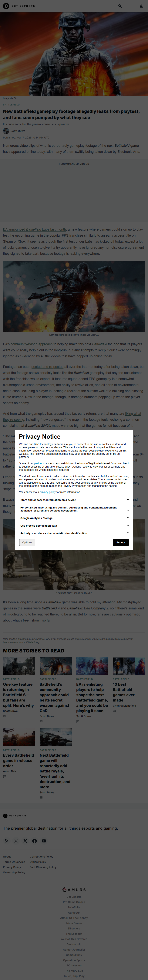Image resolution: width=148 pixels, height=980 pixels.
Task: Click Scott Duwe author avatar
Action: coord(6,131)
